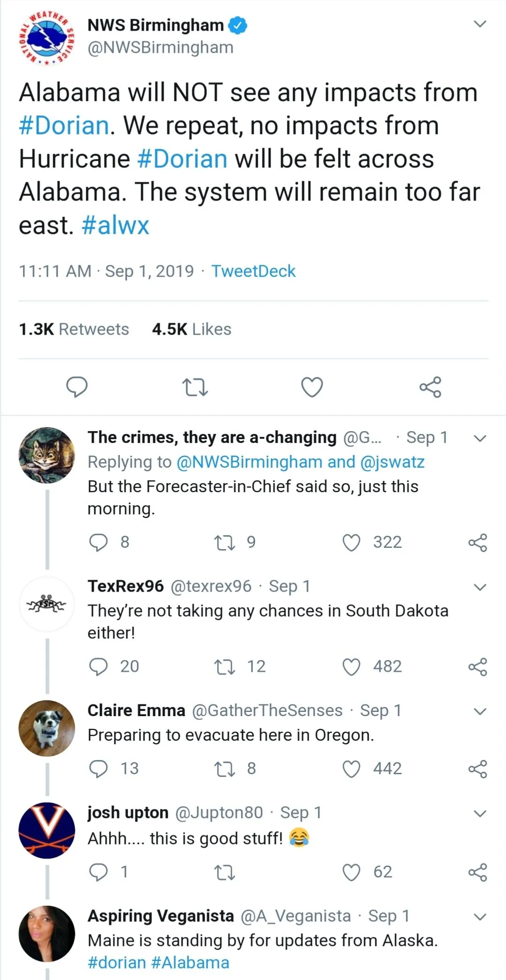Open the #Dorian hashtag
The height and width of the screenshot is (980, 506).
(62, 125)
